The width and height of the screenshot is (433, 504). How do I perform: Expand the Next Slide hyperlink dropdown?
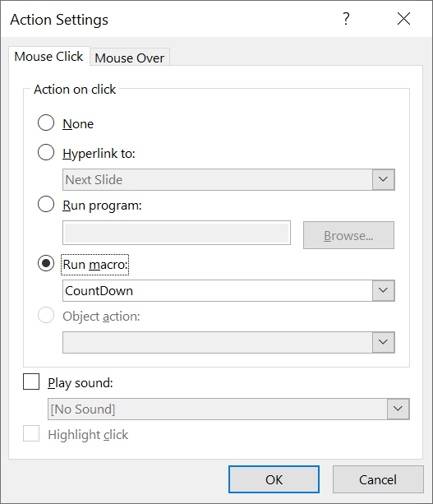coord(383,179)
